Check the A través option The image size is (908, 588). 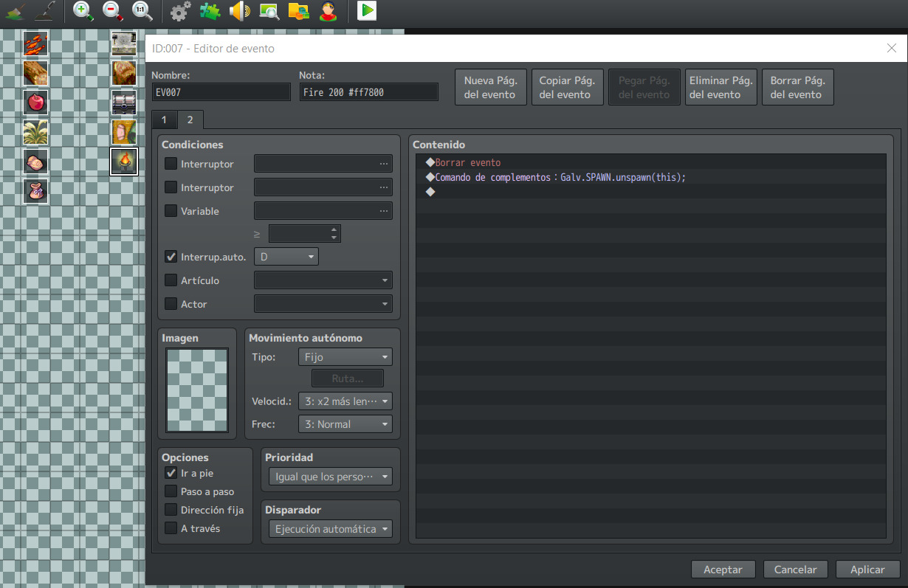pyautogui.click(x=171, y=528)
